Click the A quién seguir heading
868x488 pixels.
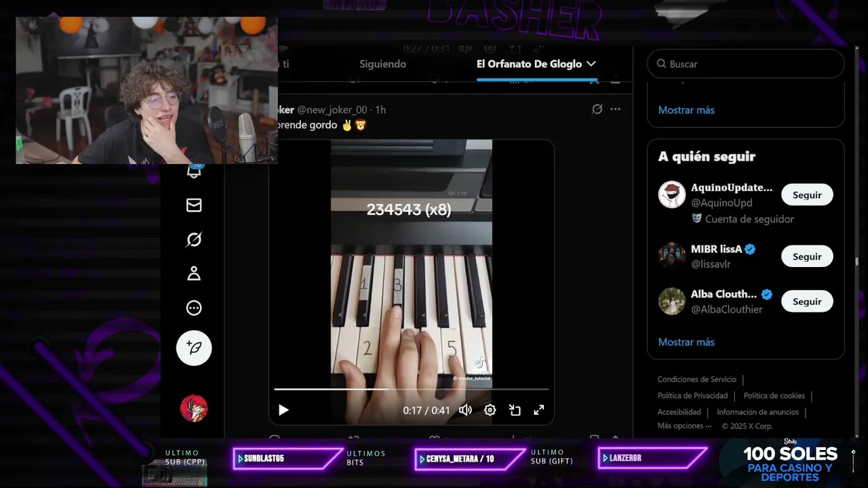coord(707,157)
